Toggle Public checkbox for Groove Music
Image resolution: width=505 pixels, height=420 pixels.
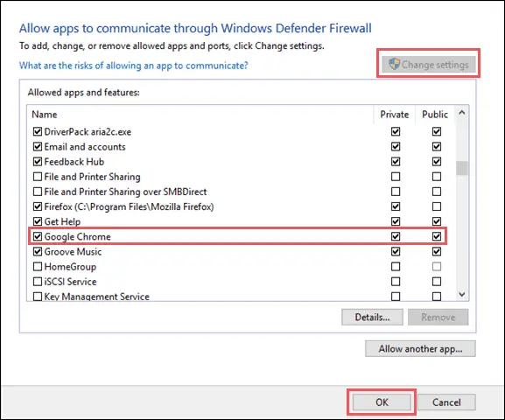click(437, 251)
